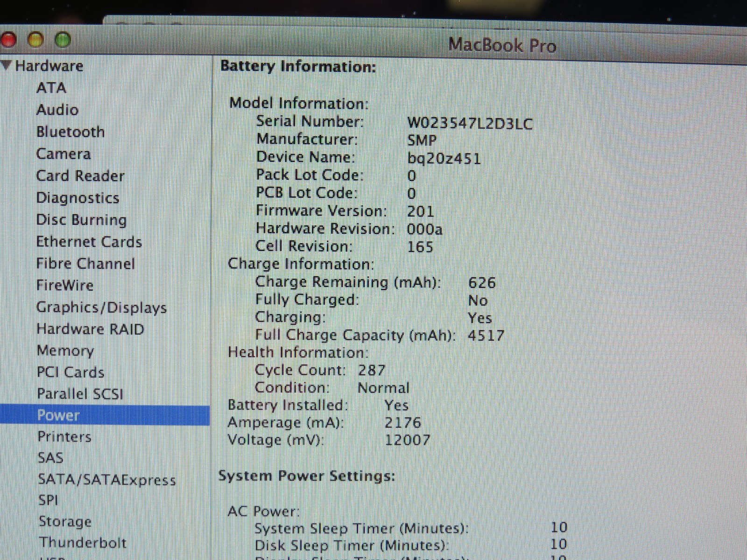Open the Diagnostics section
The height and width of the screenshot is (560, 747).
(78, 198)
